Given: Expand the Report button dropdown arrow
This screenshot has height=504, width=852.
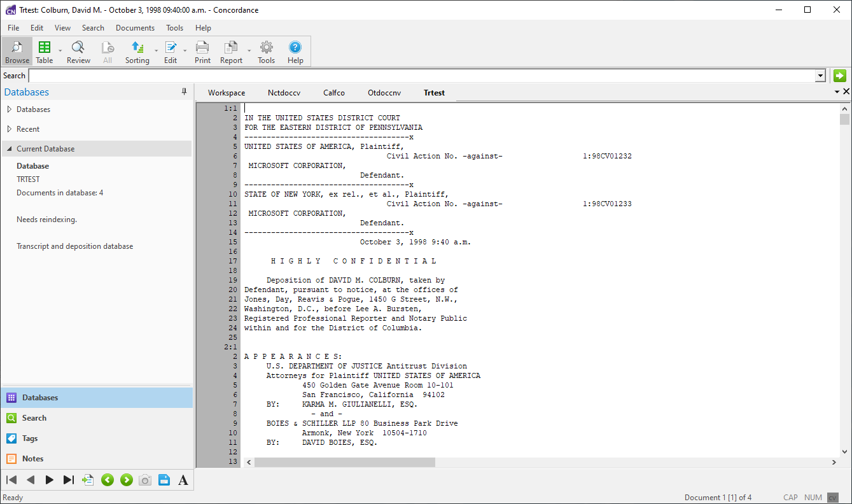Looking at the screenshot, I should [249, 52].
